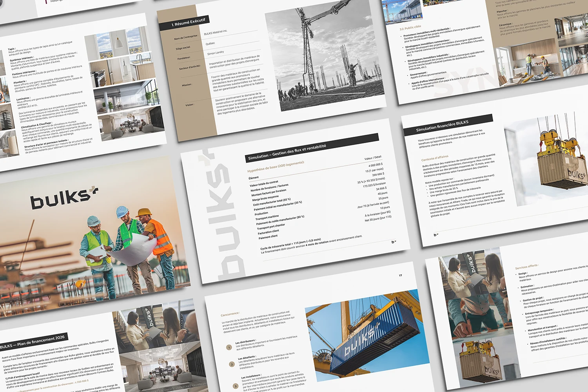Click the "Vision :" label
This screenshot has height=392, width=588.
click(190, 105)
